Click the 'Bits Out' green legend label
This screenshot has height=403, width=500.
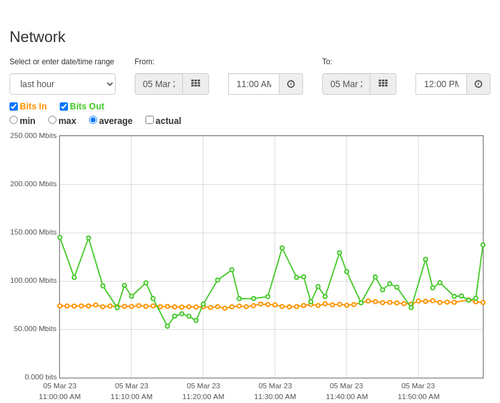(x=87, y=106)
